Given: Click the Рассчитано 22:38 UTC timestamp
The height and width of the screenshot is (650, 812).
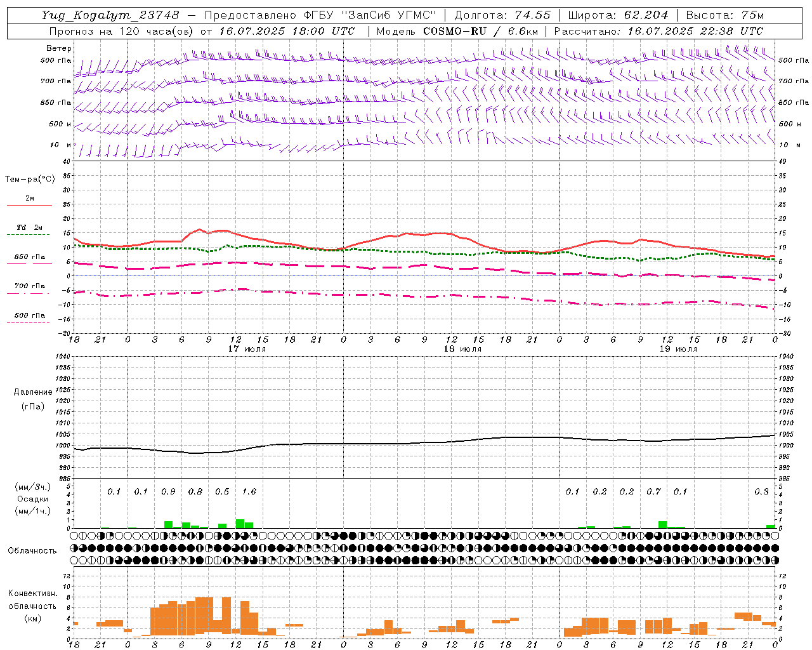Looking at the screenshot, I should coord(658,31).
